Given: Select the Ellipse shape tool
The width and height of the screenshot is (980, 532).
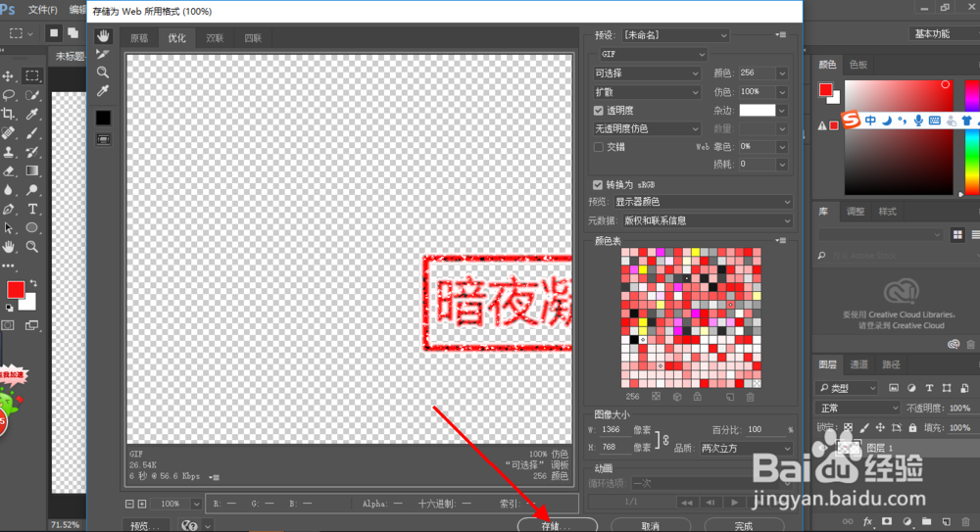Looking at the screenshot, I should point(32,227).
